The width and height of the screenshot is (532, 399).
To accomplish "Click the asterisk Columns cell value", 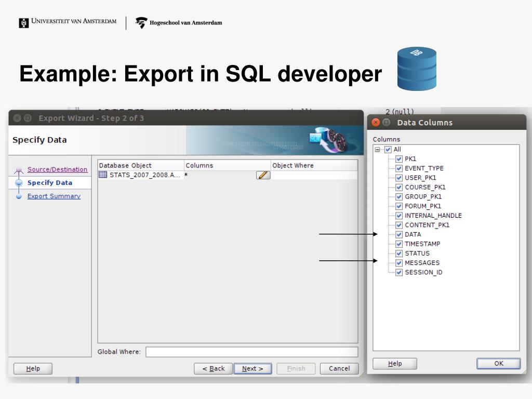I will tap(186, 175).
